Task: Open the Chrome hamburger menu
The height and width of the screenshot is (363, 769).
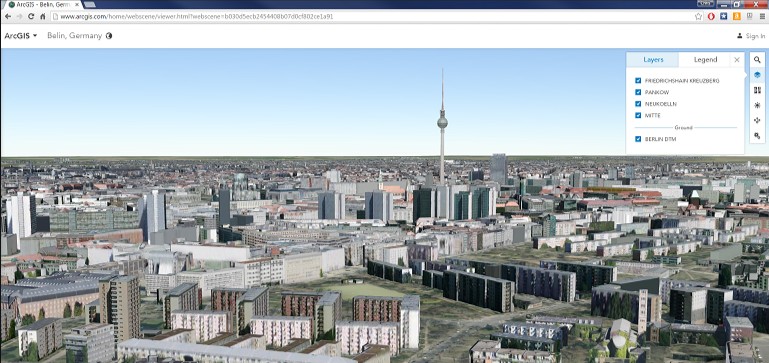Action: (x=762, y=16)
